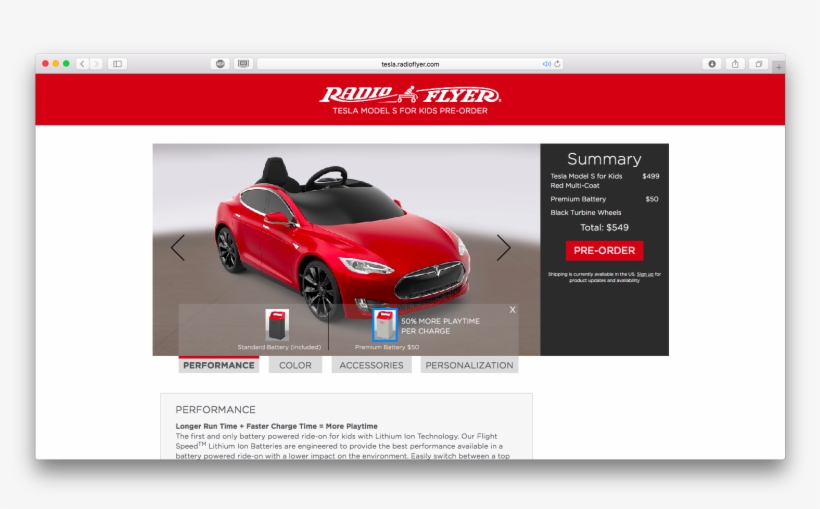
Task: Mute the tab audio speaker icon
Action: tap(546, 64)
